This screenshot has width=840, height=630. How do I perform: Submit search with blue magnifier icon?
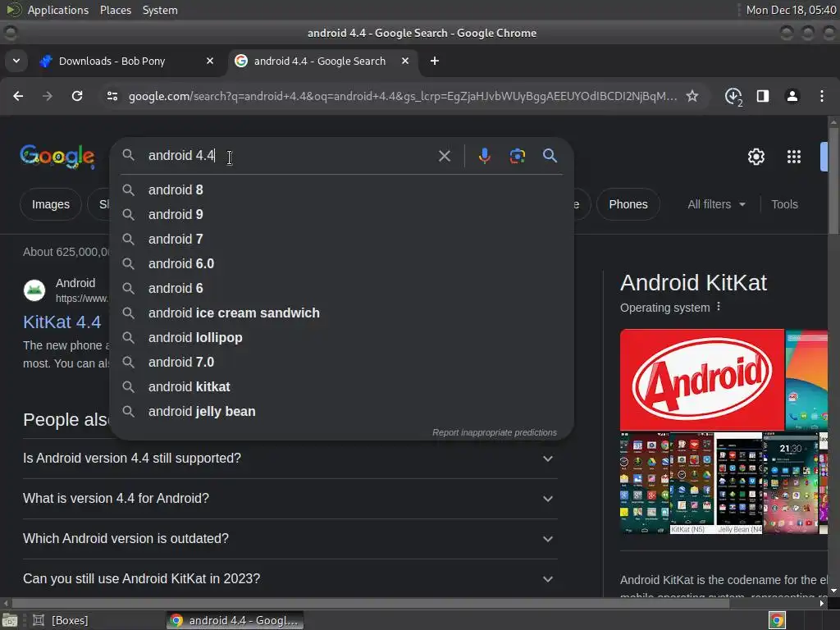(550, 156)
